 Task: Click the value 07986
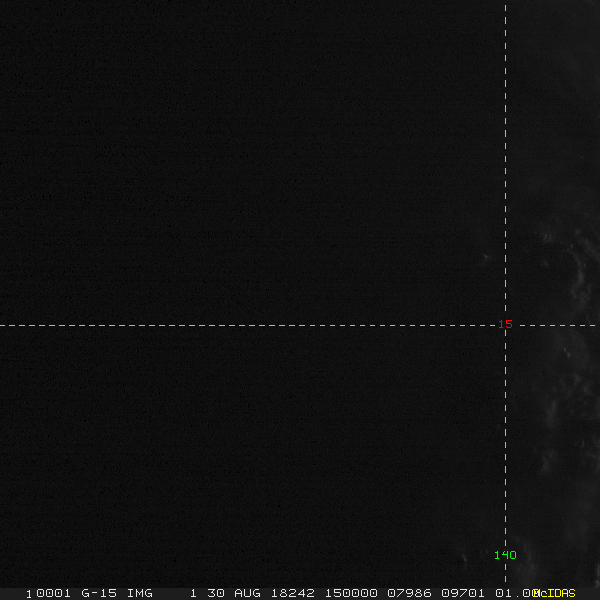[409, 593]
